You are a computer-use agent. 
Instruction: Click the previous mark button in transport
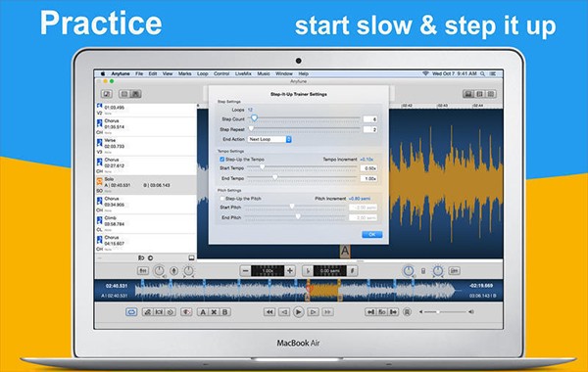[x=370, y=312]
